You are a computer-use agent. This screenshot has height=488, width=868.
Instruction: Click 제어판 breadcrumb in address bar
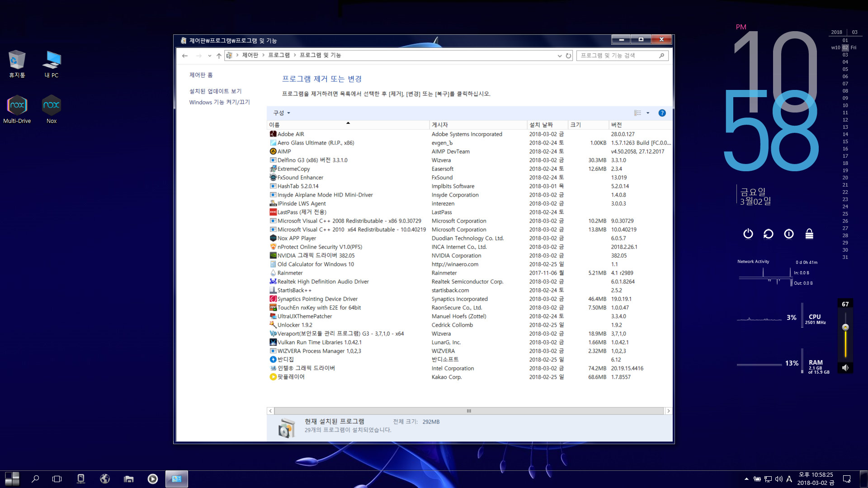pyautogui.click(x=250, y=55)
